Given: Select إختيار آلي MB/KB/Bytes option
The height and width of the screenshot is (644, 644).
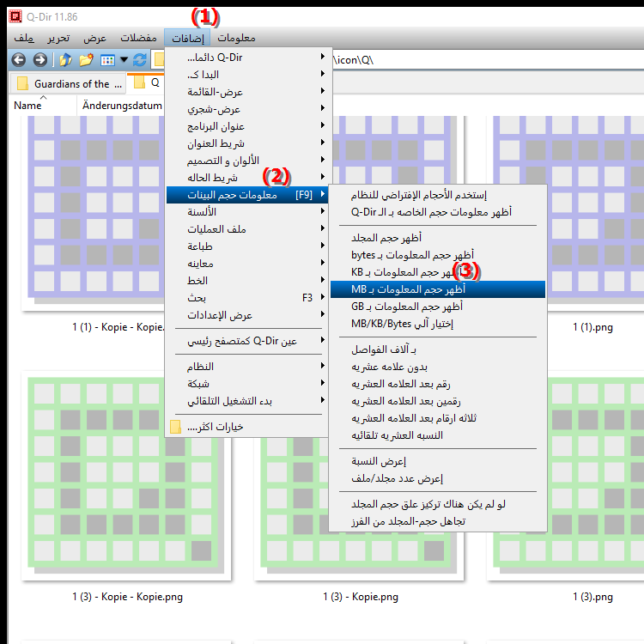Looking at the screenshot, I should coord(438,324).
